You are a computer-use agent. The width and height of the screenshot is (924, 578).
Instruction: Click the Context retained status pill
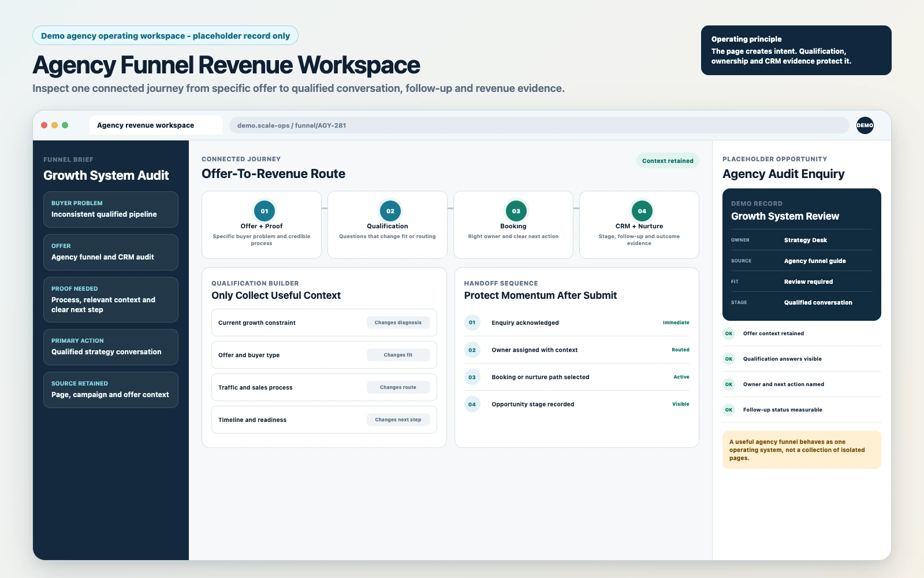pos(668,161)
